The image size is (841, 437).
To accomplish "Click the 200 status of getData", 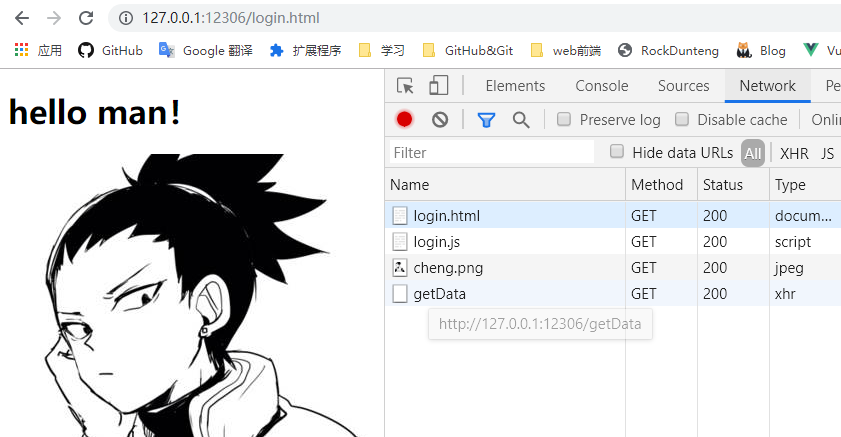I will 715,294.
